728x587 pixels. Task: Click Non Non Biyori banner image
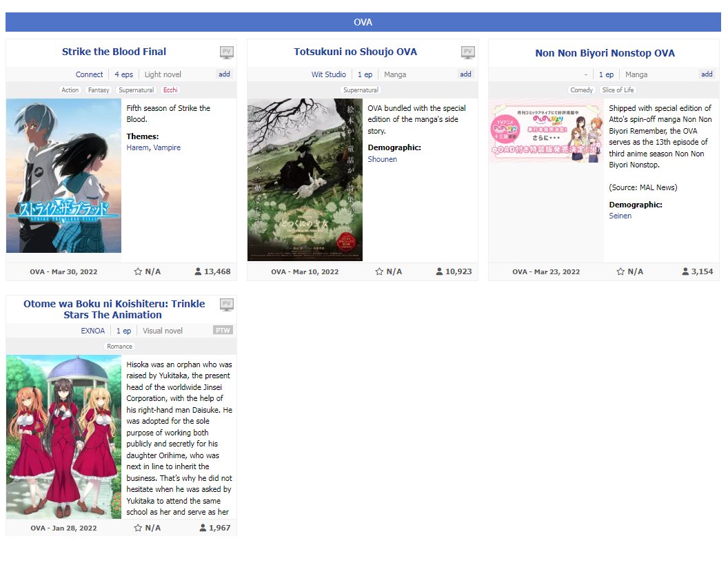pos(546,131)
